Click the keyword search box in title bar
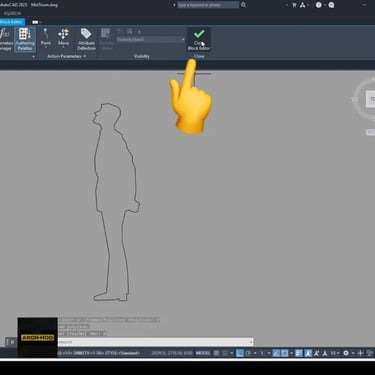The image size is (375, 375). (208, 5)
